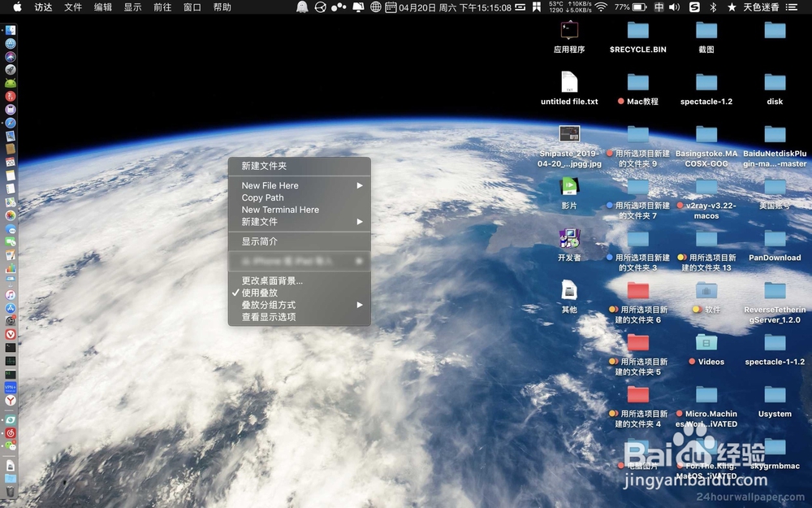
Task: Open VPN+ app in Dock
Action: 11,387
